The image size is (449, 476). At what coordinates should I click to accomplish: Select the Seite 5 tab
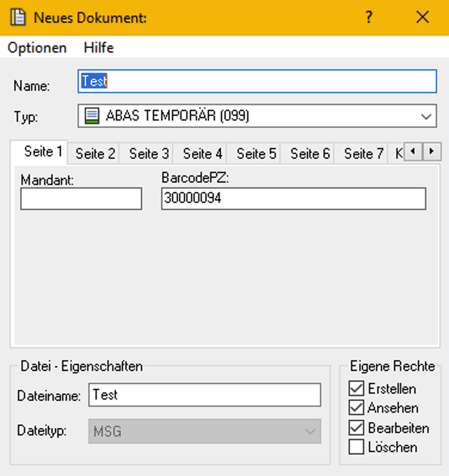[256, 154]
